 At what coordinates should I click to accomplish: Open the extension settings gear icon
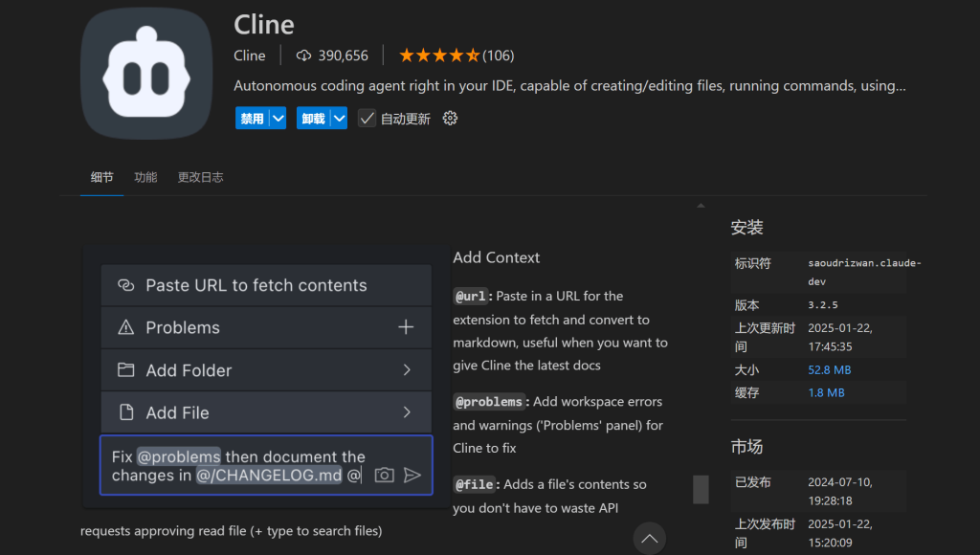point(451,119)
